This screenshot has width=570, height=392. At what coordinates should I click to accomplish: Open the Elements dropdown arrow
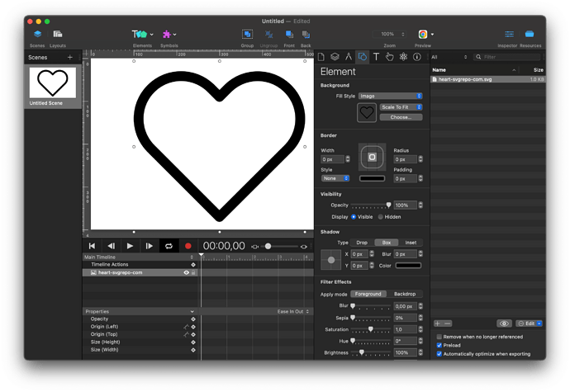click(x=152, y=35)
